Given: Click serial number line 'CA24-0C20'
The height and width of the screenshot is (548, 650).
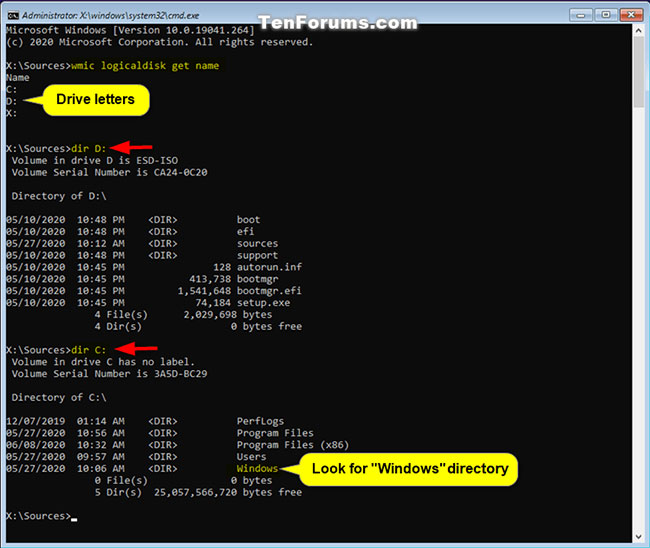Looking at the screenshot, I should pos(109,172).
